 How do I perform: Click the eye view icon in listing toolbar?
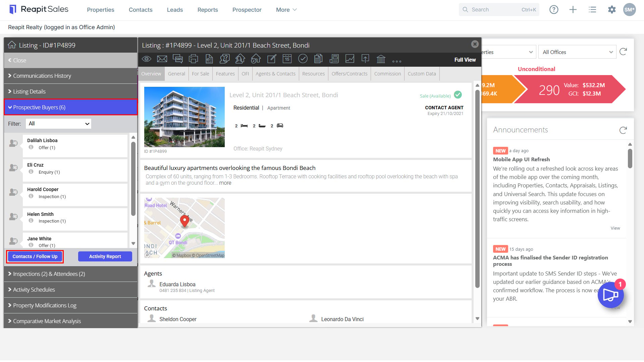click(x=147, y=59)
